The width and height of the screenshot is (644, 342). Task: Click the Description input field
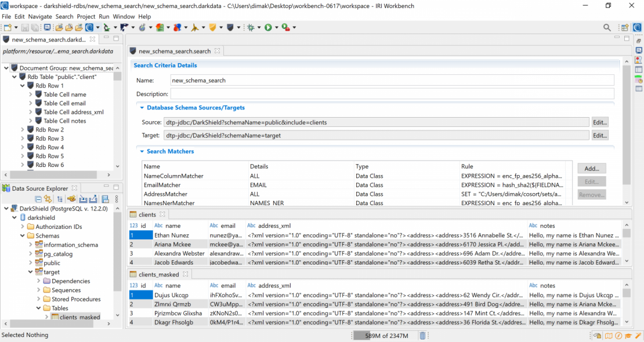pos(392,94)
